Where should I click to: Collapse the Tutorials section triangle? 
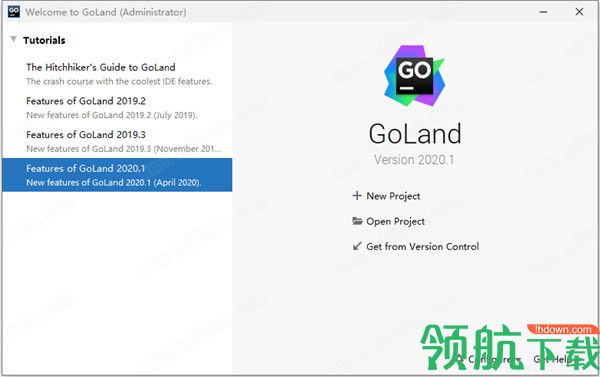pos(14,39)
